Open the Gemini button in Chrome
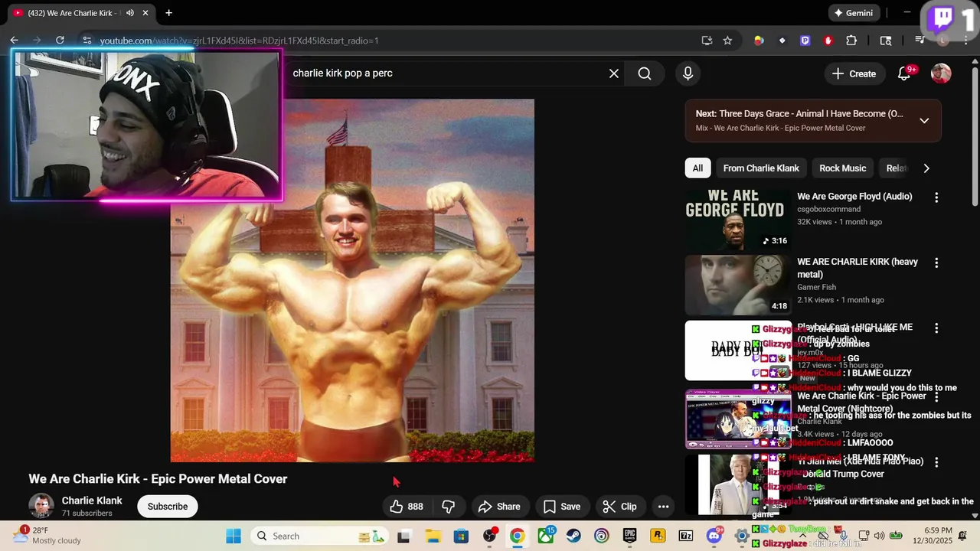Viewport: 980px width, 551px height. click(854, 13)
